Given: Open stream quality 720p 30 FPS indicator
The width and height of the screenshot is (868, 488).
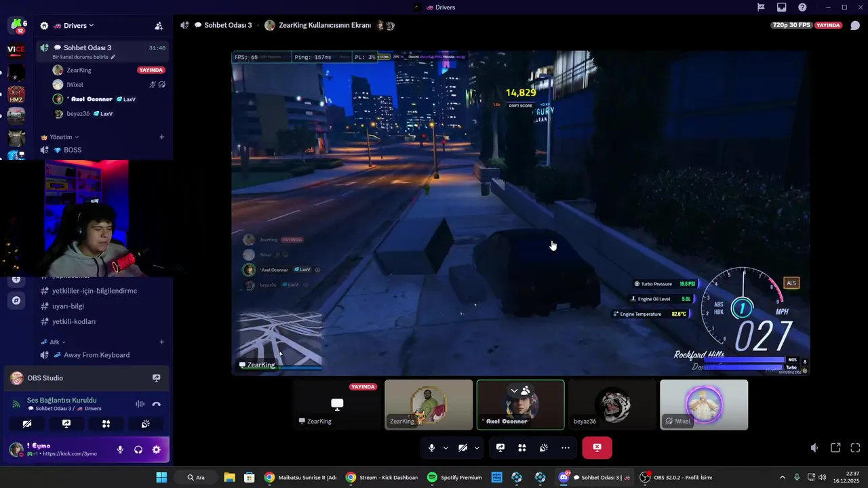Looking at the screenshot, I should (791, 25).
